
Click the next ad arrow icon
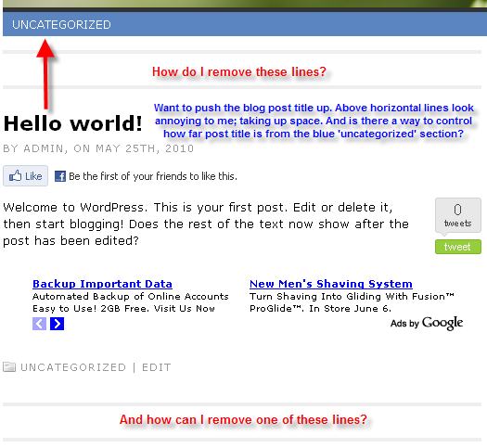[x=58, y=324]
